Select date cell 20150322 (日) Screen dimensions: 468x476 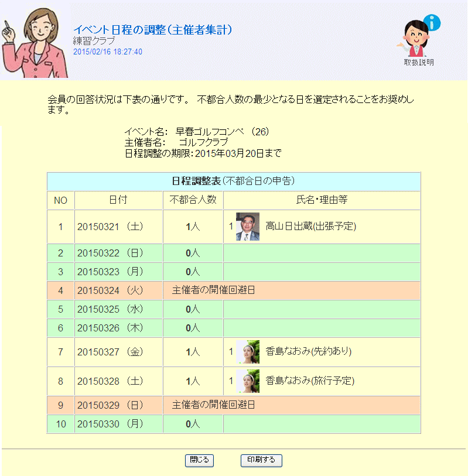pyautogui.click(x=118, y=253)
